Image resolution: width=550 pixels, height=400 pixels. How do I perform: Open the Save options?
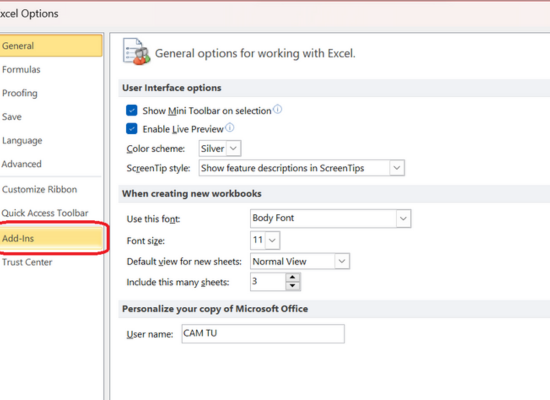[x=12, y=117]
